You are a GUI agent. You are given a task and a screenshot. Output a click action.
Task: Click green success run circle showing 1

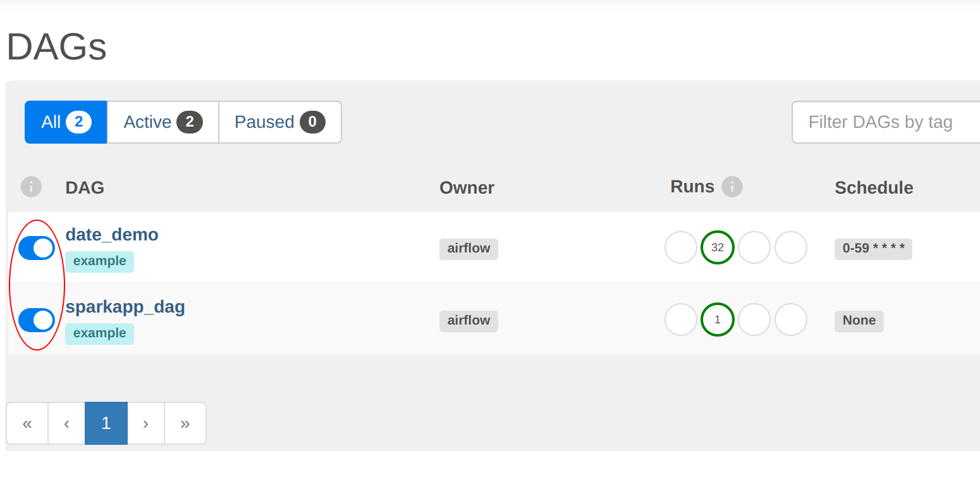coord(717,320)
